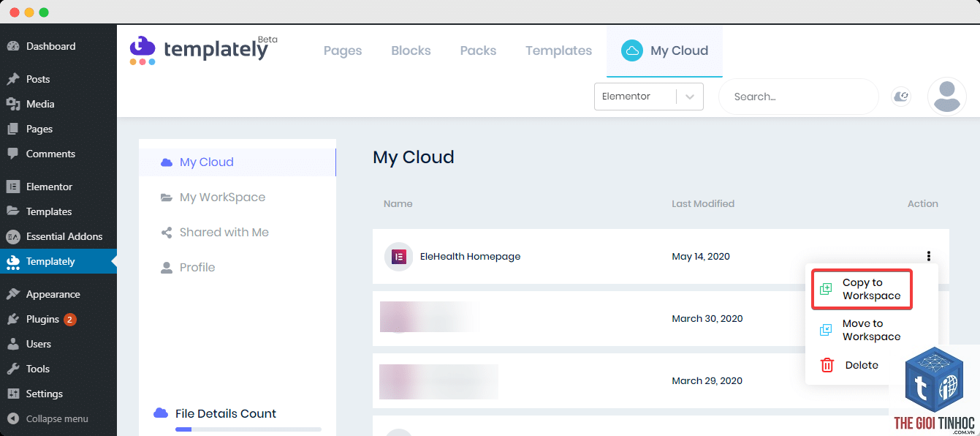The image size is (980, 436).
Task: Click the March 30, 2020 date
Action: click(x=707, y=319)
